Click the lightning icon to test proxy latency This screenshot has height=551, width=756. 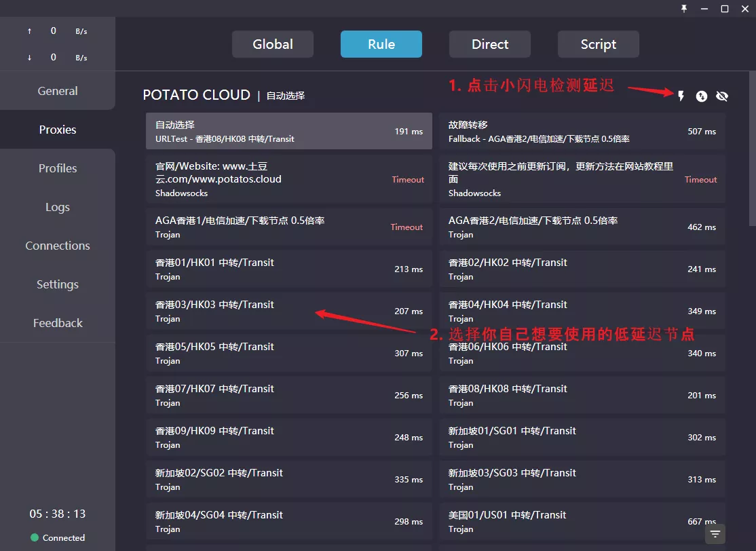click(x=681, y=96)
